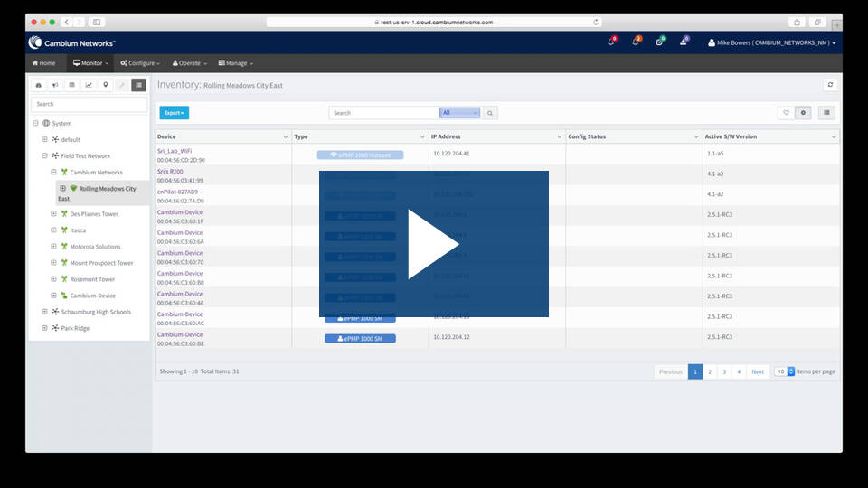Viewport: 868px width, 488px height.
Task: Click the heart health view icon
Action: click(x=786, y=113)
